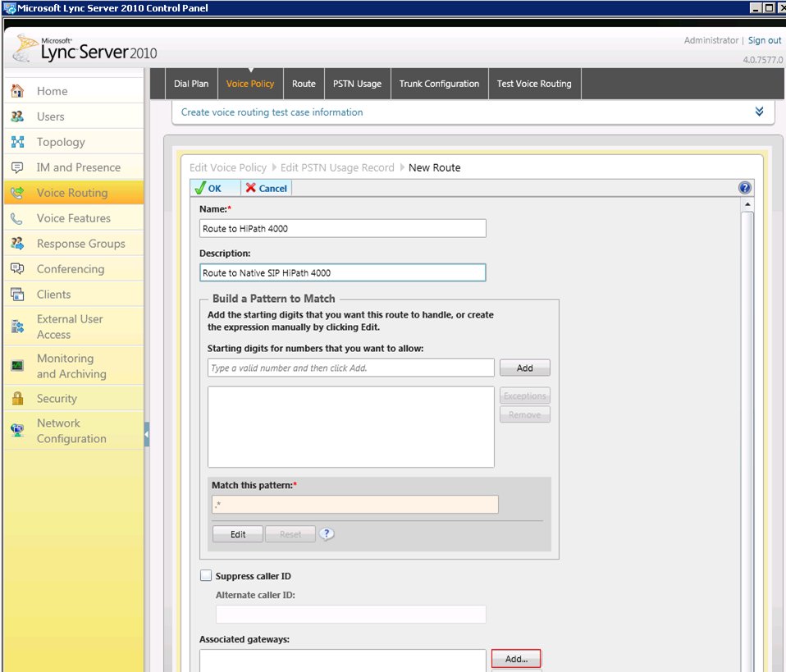Viewport: 786px width, 672px height.
Task: Click the Monitoring and Archiving monitor icon
Action: pyautogui.click(x=17, y=366)
